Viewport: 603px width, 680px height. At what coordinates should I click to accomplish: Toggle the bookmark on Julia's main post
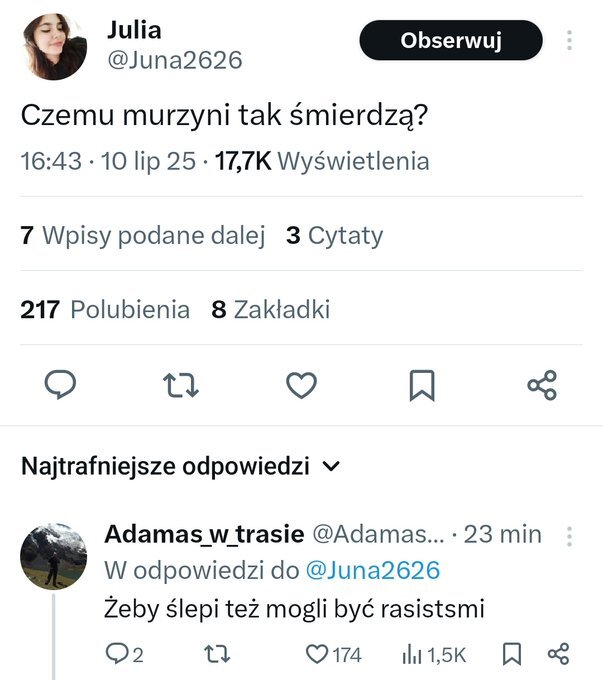(421, 386)
